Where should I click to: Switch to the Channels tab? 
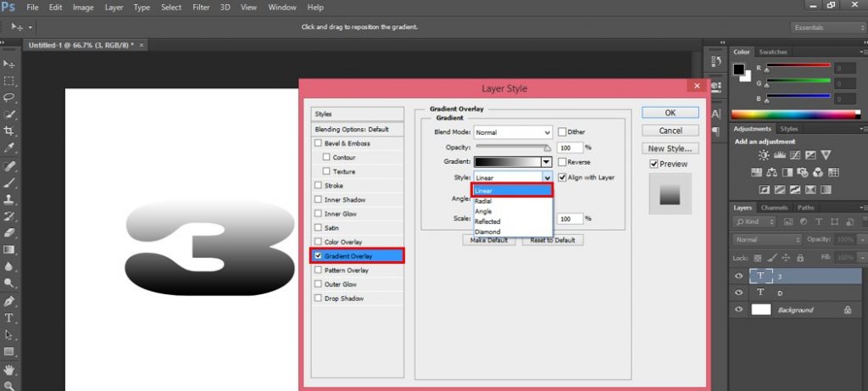pos(774,207)
